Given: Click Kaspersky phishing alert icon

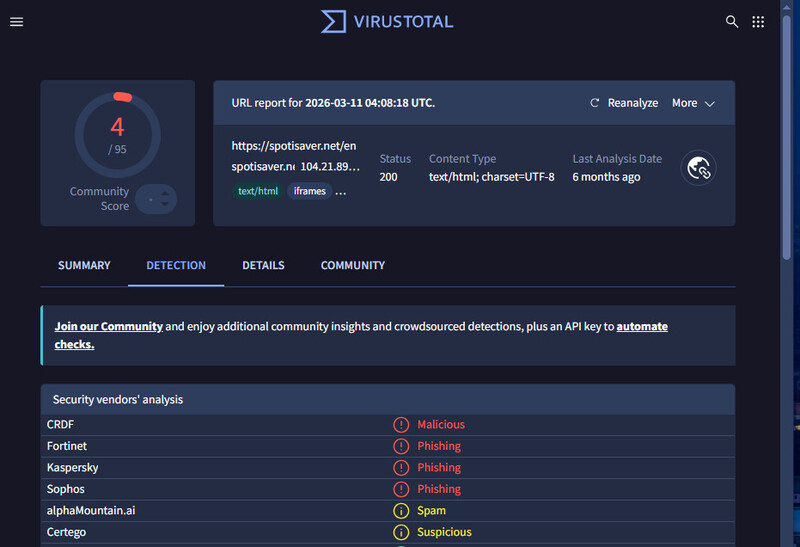Looking at the screenshot, I should pos(401,467).
